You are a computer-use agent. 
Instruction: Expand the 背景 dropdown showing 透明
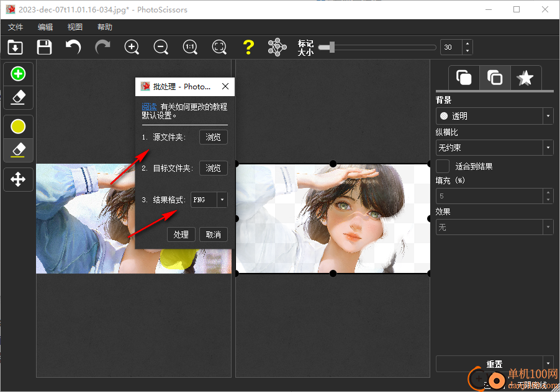(494, 116)
